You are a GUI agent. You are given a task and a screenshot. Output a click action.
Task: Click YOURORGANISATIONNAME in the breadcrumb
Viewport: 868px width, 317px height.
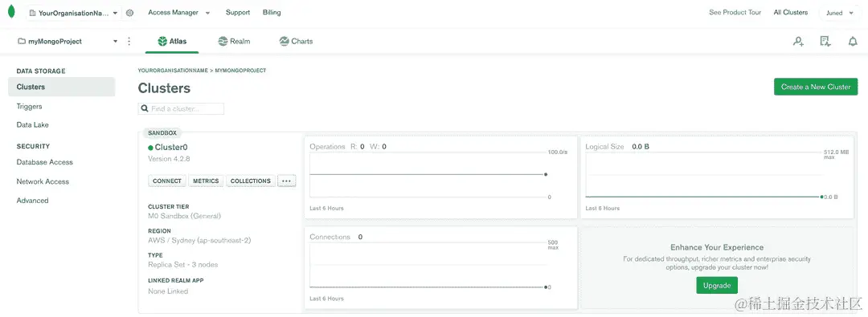[x=172, y=71]
